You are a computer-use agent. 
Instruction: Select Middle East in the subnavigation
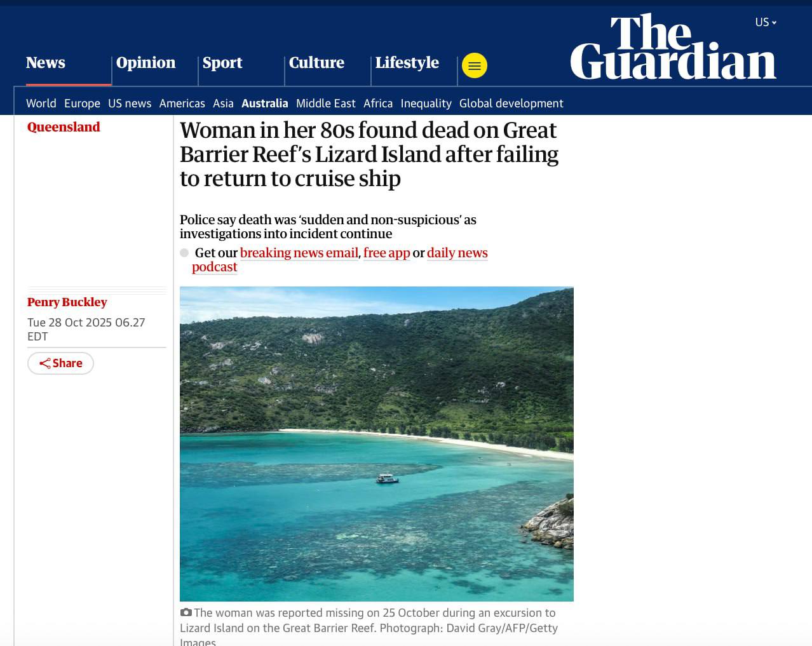326,103
